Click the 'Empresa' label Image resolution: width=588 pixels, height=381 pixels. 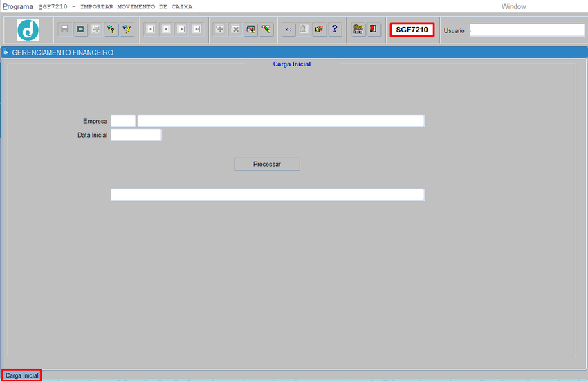[95, 121]
